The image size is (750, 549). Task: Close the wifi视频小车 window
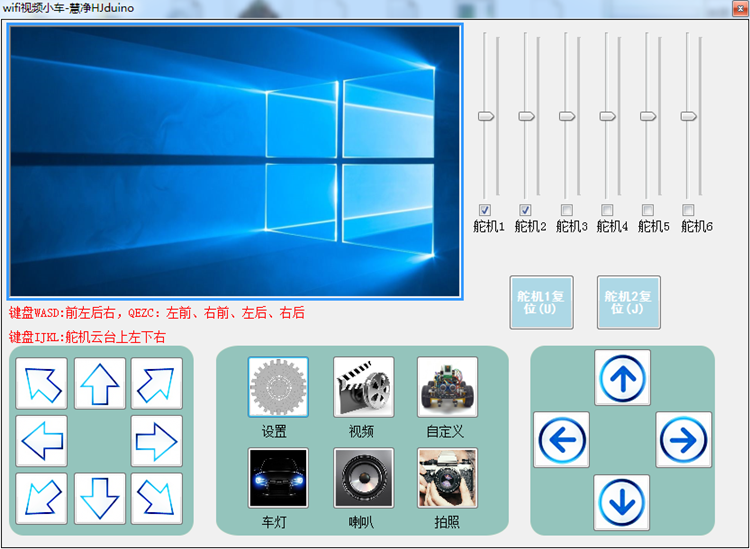point(740,9)
